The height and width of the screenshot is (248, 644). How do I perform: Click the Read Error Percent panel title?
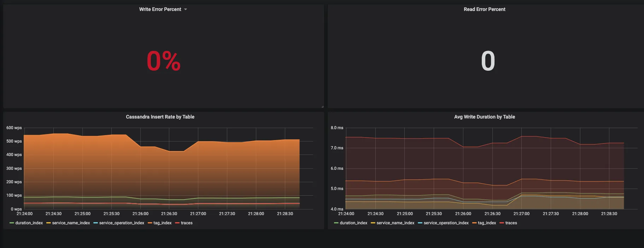point(485,9)
